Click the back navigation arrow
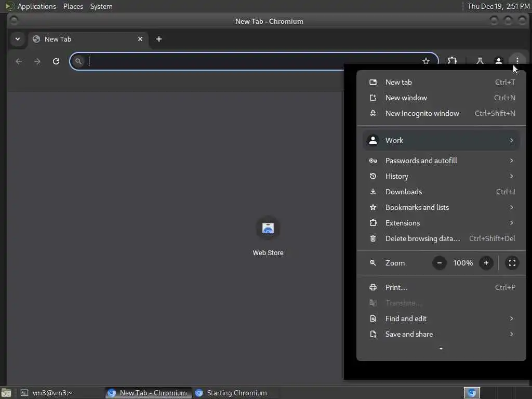This screenshot has width=532, height=399. pyautogui.click(x=19, y=61)
